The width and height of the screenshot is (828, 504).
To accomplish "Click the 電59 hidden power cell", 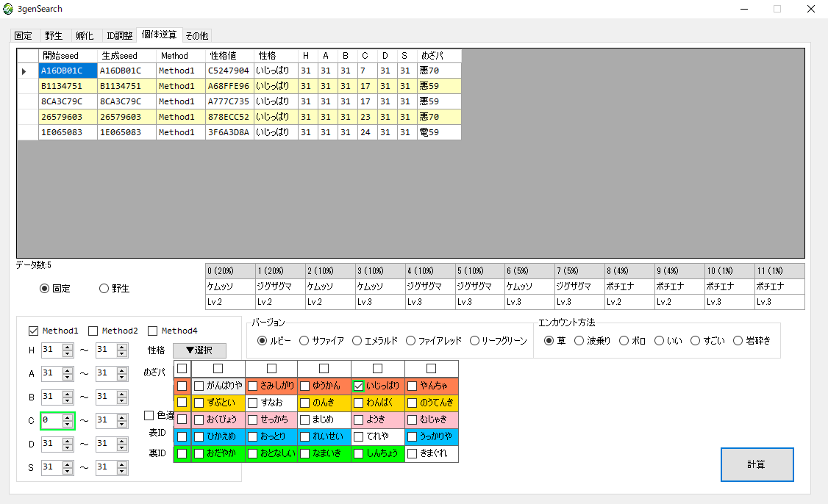I will point(439,132).
